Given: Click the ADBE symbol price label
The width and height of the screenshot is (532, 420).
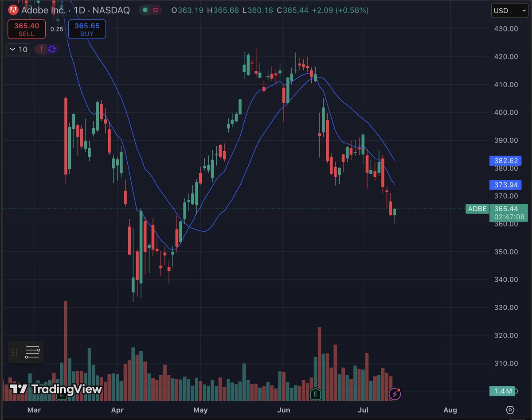Looking at the screenshot, I should click(x=477, y=209).
